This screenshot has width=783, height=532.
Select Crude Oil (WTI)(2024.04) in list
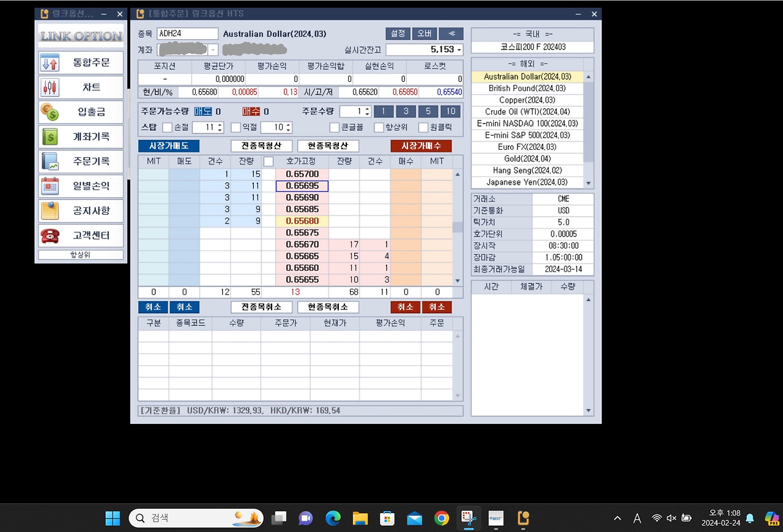[527, 112]
